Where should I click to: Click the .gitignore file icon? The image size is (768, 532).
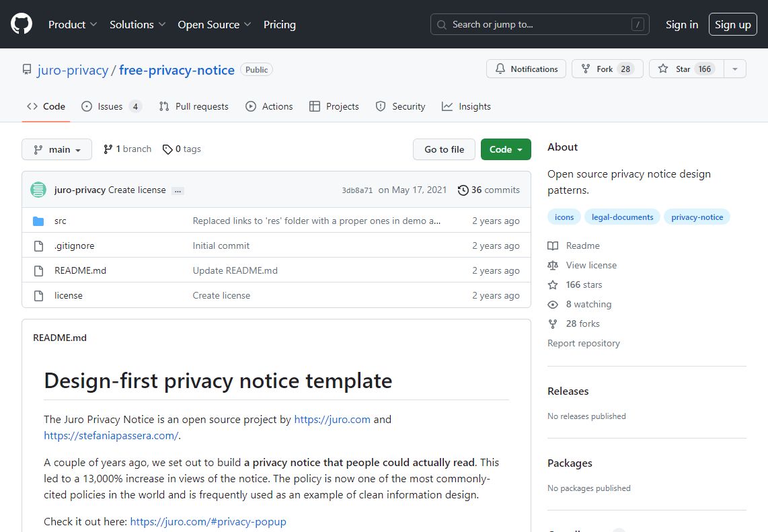tap(38, 246)
